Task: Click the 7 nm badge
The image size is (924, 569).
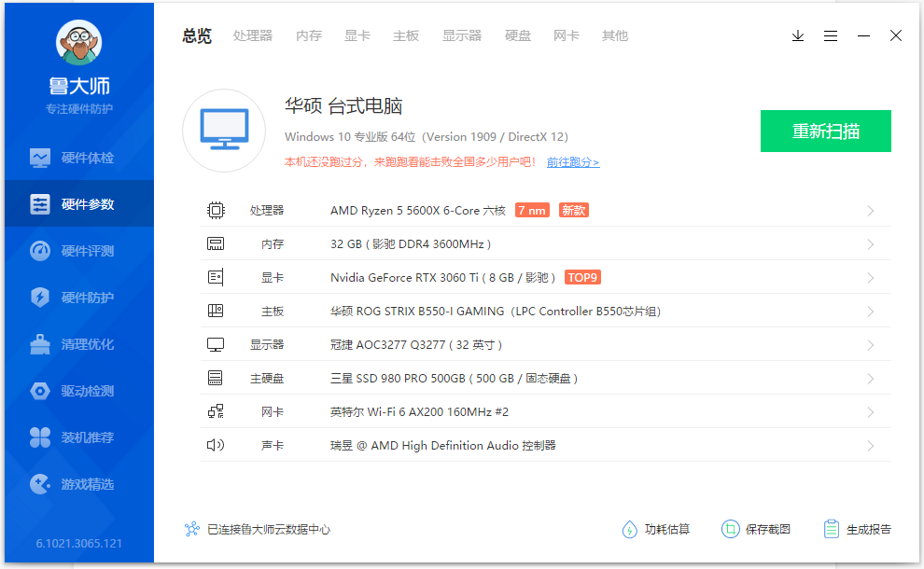Action: coord(532,210)
